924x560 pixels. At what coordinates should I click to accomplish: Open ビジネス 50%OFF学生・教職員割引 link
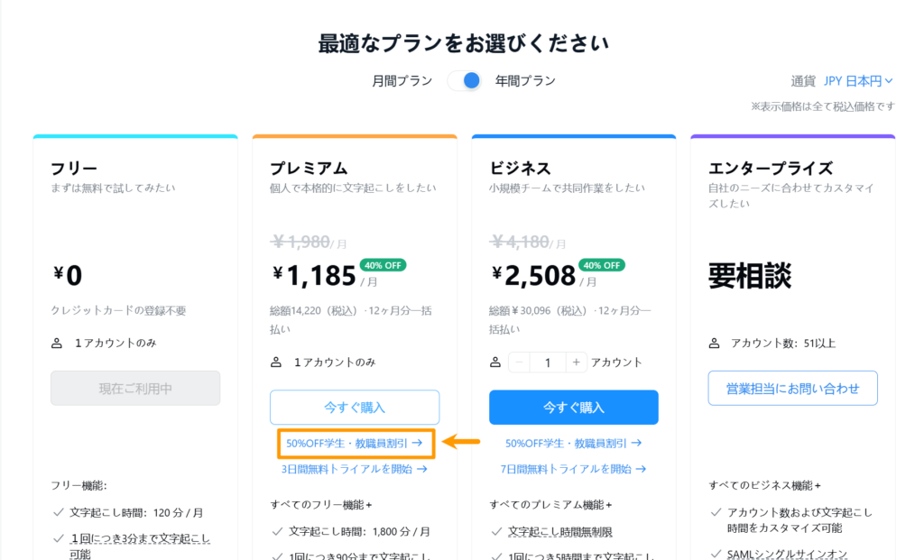[x=573, y=444]
